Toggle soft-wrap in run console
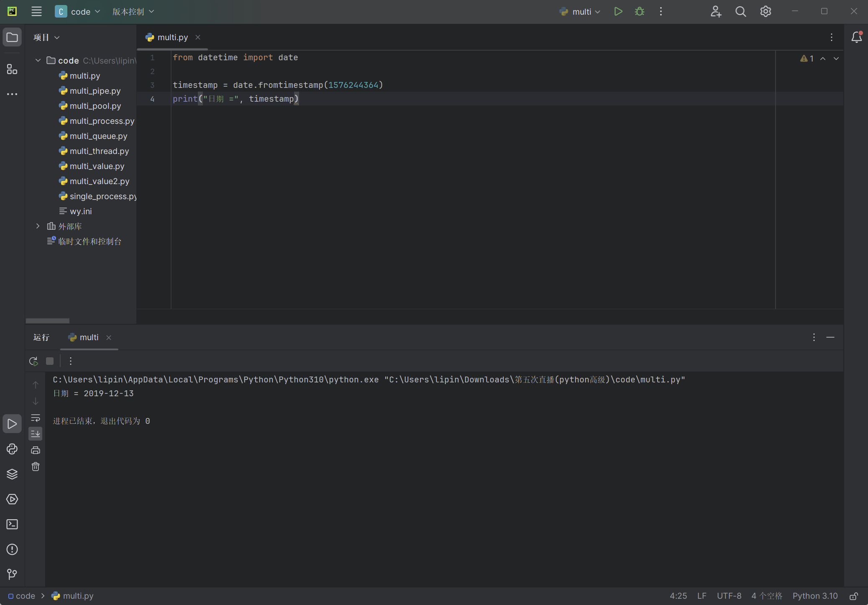This screenshot has width=868, height=605. click(x=36, y=418)
